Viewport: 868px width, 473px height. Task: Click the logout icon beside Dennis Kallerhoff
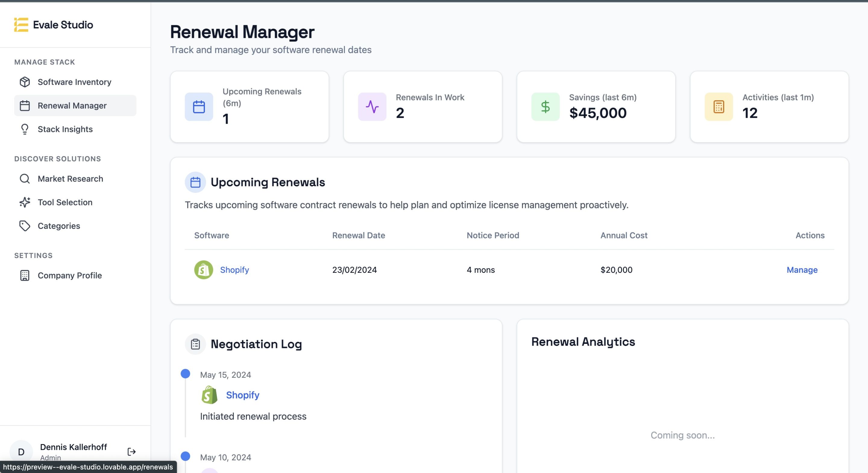pos(131,451)
